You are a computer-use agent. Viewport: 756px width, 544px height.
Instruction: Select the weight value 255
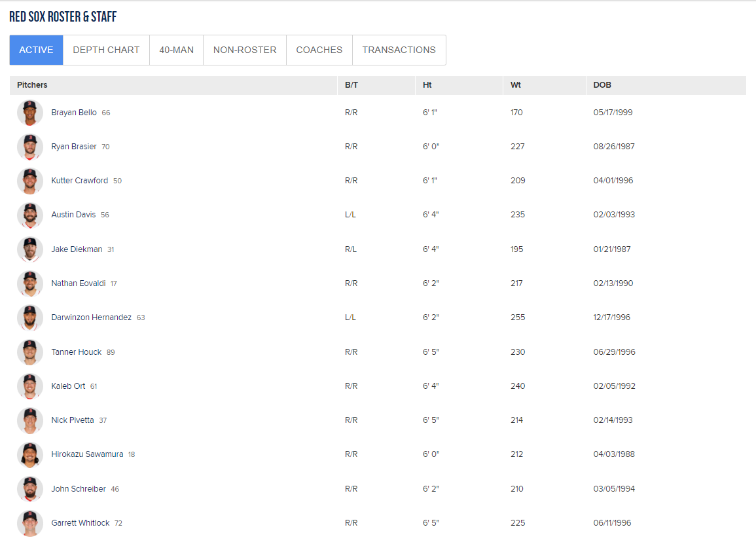(x=518, y=317)
